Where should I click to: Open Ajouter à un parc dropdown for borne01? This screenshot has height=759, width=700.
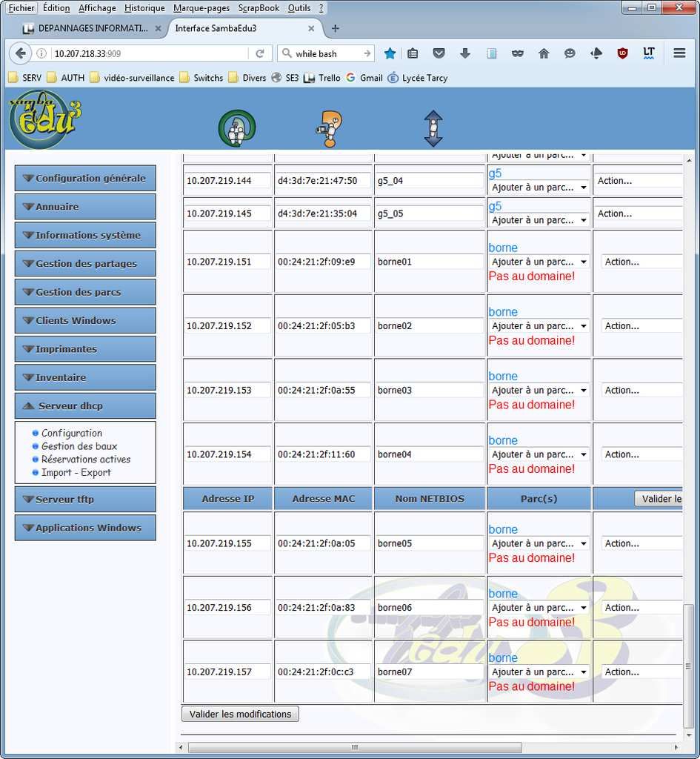coord(539,262)
